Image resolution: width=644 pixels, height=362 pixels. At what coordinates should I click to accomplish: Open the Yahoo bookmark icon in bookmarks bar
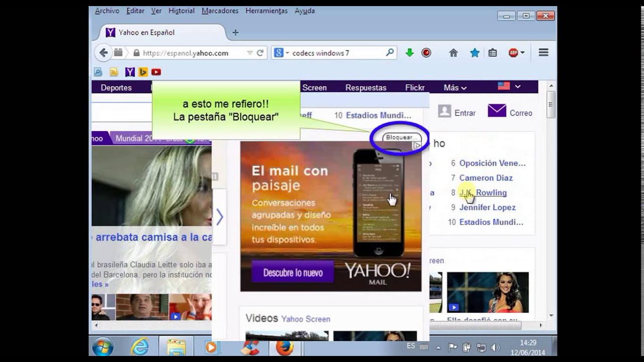130,72
